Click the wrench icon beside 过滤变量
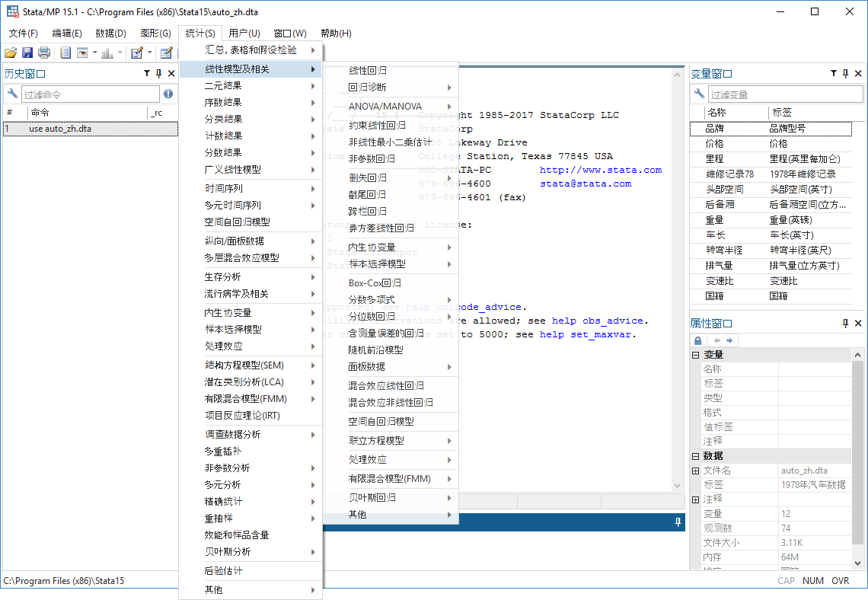Image resolution: width=868 pixels, height=600 pixels. (x=699, y=94)
